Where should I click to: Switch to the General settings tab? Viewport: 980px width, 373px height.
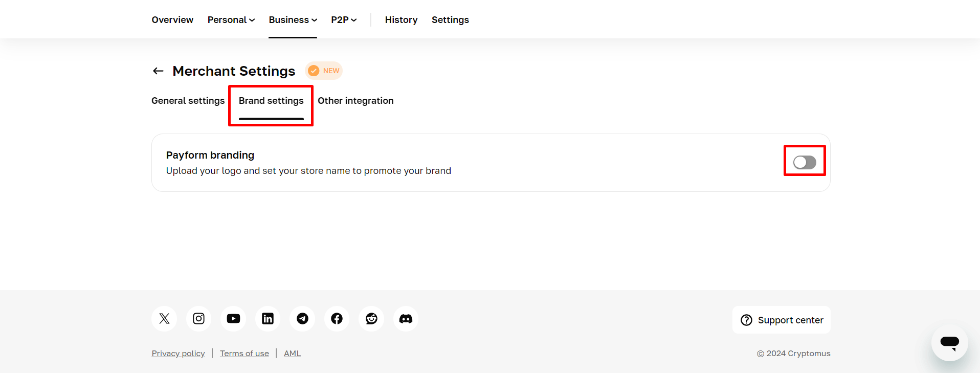[x=188, y=101]
